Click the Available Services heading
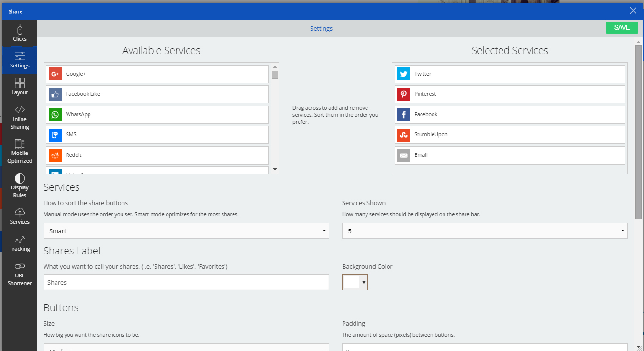Viewport: 644px width, 351px height. [x=161, y=51]
